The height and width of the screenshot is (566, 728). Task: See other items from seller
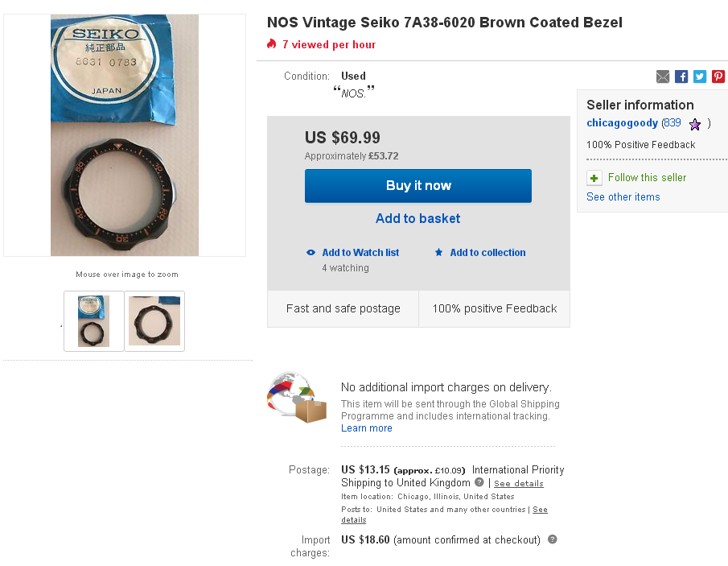pos(623,197)
